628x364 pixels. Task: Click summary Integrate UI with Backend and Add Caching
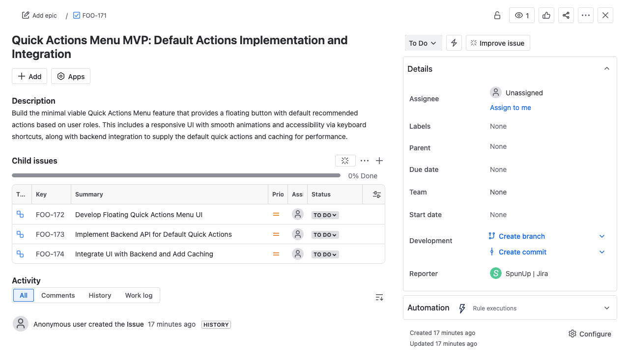pos(144,254)
